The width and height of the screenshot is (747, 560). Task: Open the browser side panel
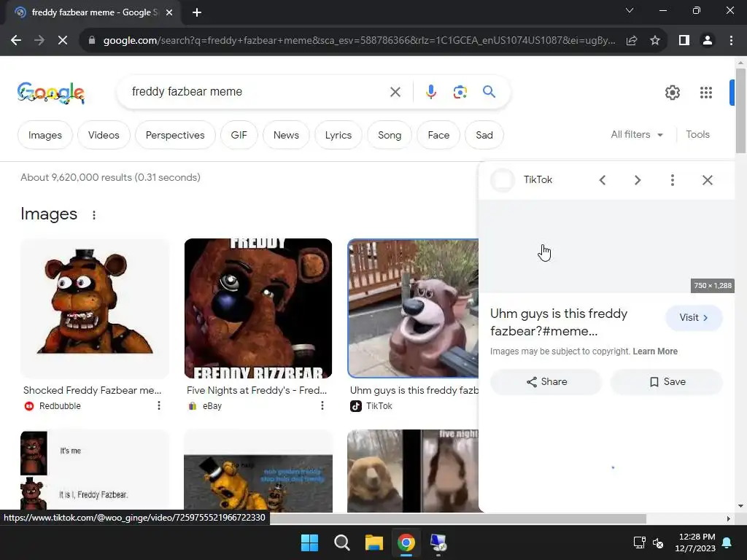click(684, 41)
